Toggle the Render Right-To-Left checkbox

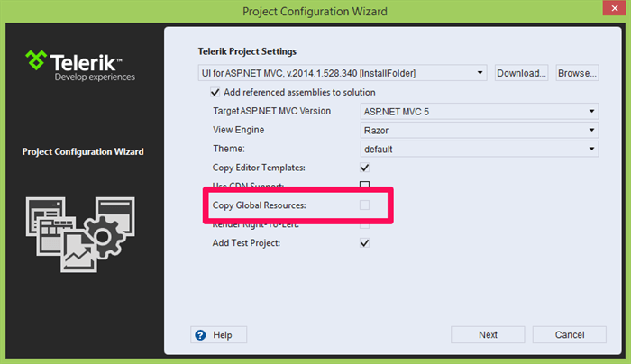pos(364,225)
